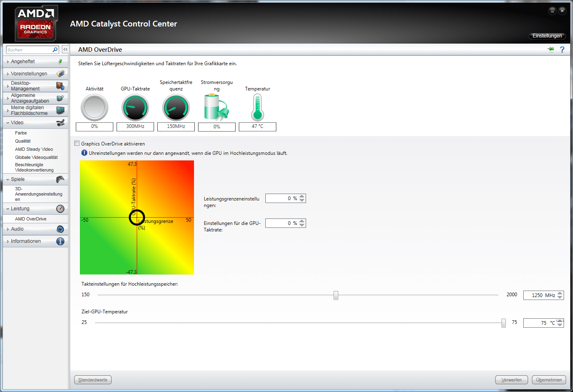Click the Ziel-GPU-Temperatur slider handle
This screenshot has height=392, width=573.
pyautogui.click(x=504, y=323)
